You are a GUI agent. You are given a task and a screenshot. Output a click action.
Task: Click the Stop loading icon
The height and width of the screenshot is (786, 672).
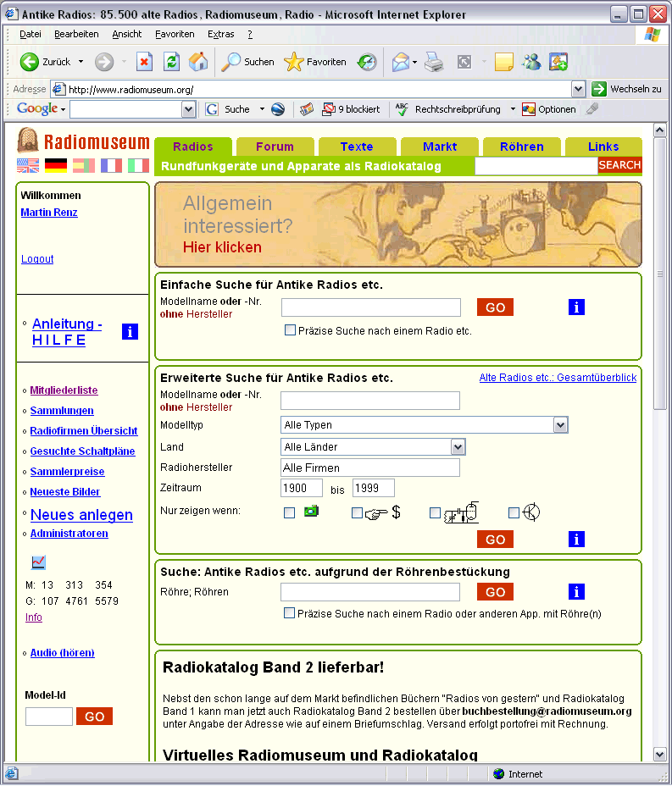point(145,62)
